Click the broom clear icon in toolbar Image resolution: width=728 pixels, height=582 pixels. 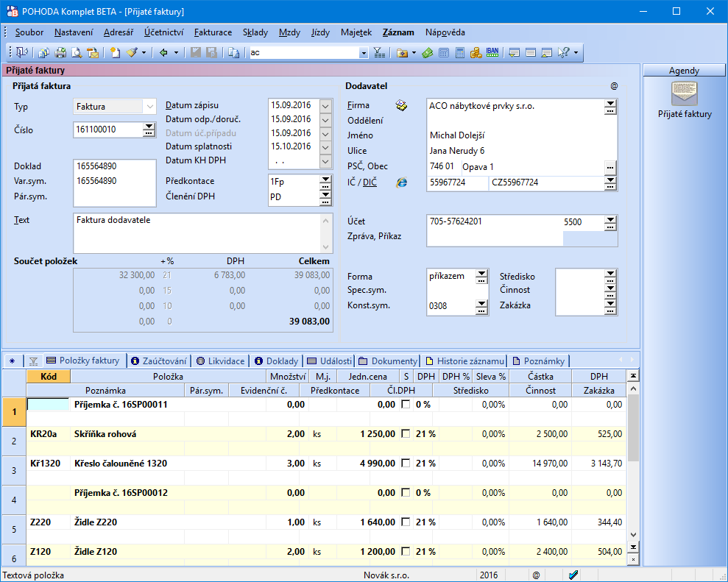click(x=132, y=52)
